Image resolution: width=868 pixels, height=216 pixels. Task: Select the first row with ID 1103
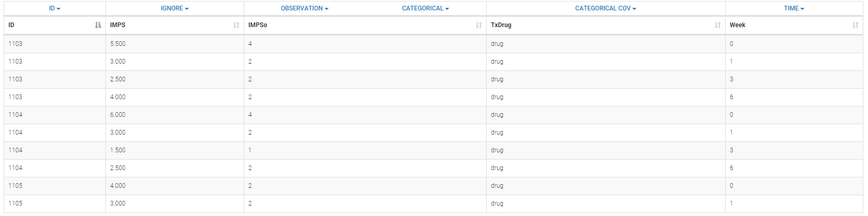click(16, 44)
